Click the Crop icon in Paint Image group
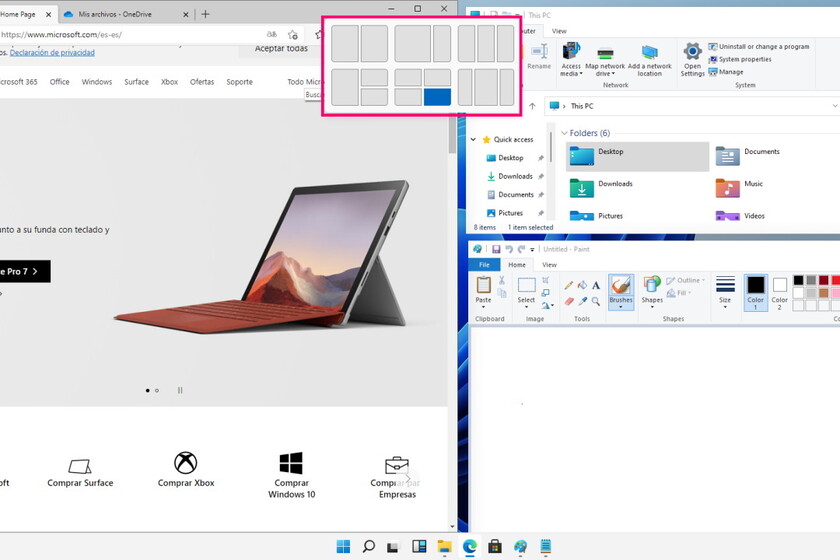Viewport: 840px width, 560px height. [545, 280]
